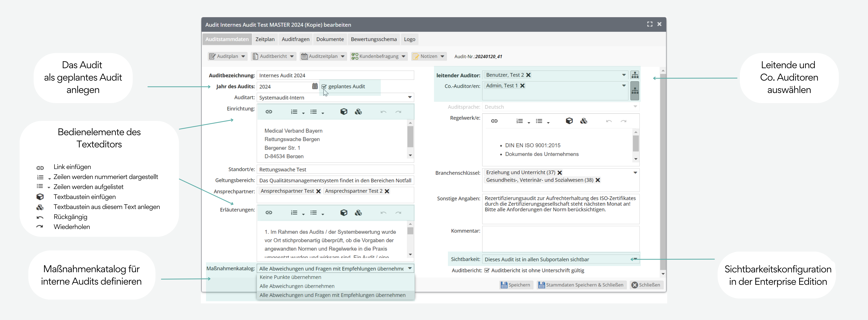
Task: Insert Textbaustein in Einrichtung editor
Action: coord(344,112)
